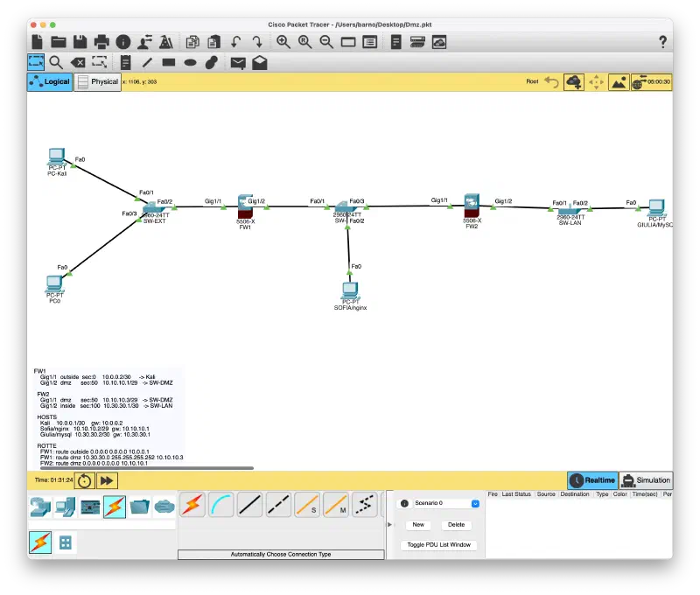Pick the Select tool
Screen dimensions: 700x595
36,62
